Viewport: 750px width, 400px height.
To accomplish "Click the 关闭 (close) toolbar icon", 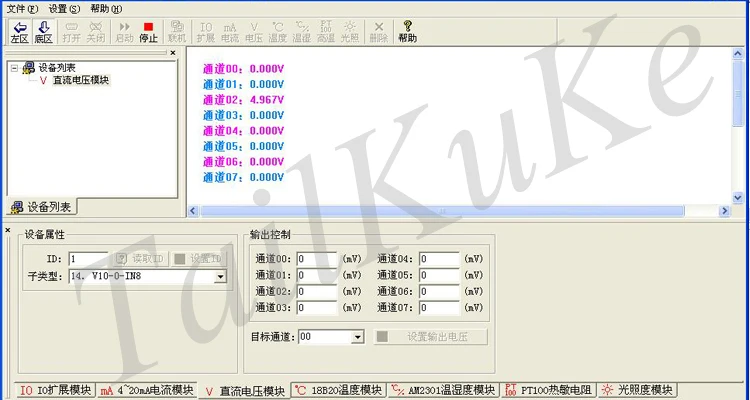I will coord(95,32).
